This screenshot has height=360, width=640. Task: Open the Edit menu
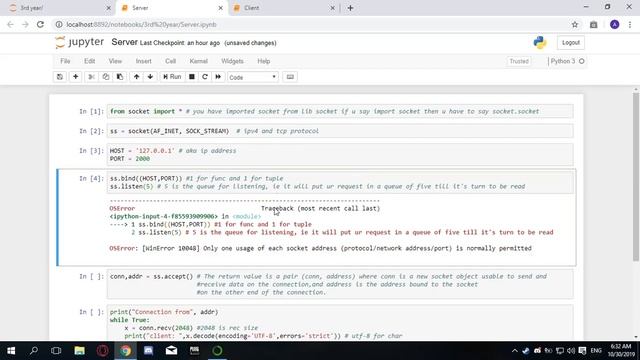pyautogui.click(x=89, y=61)
